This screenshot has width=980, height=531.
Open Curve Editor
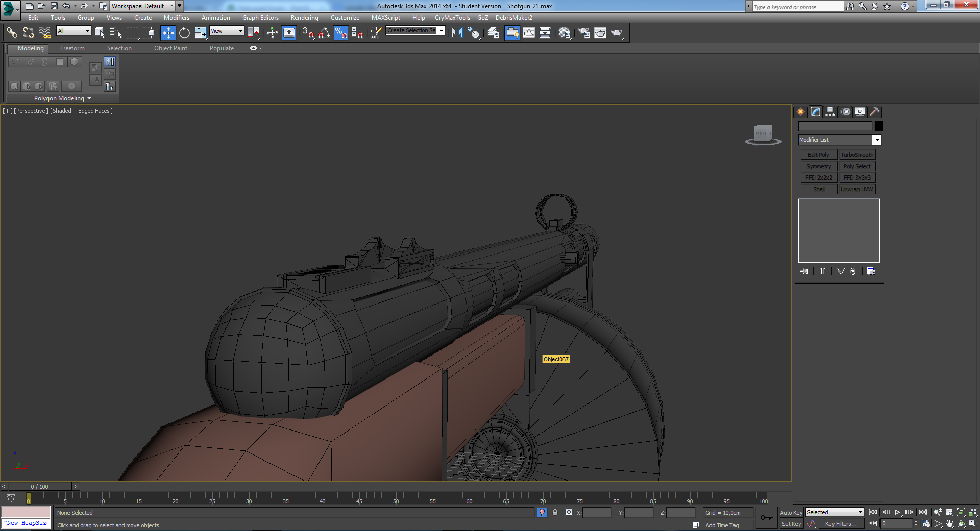point(529,33)
